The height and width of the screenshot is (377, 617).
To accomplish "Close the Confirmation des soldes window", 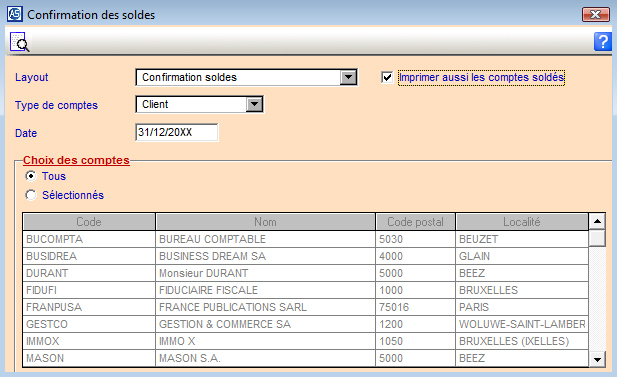I will point(596,15).
